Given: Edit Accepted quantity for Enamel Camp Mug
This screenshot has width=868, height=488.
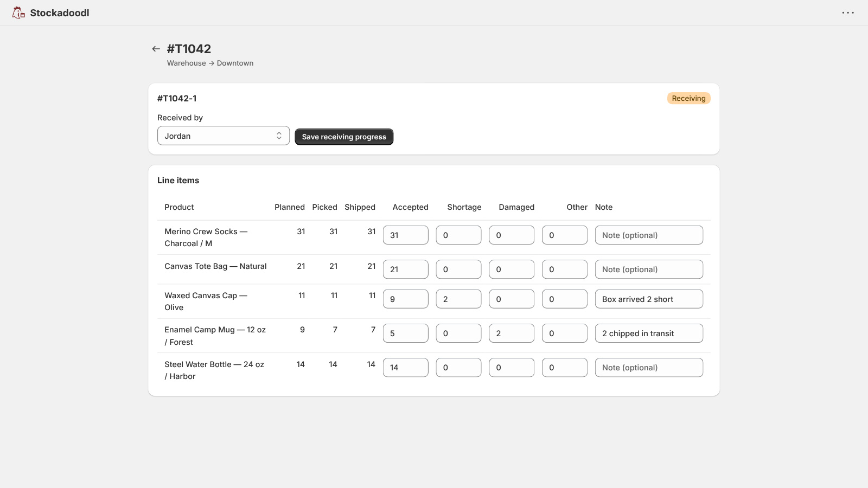Looking at the screenshot, I should pos(406,333).
